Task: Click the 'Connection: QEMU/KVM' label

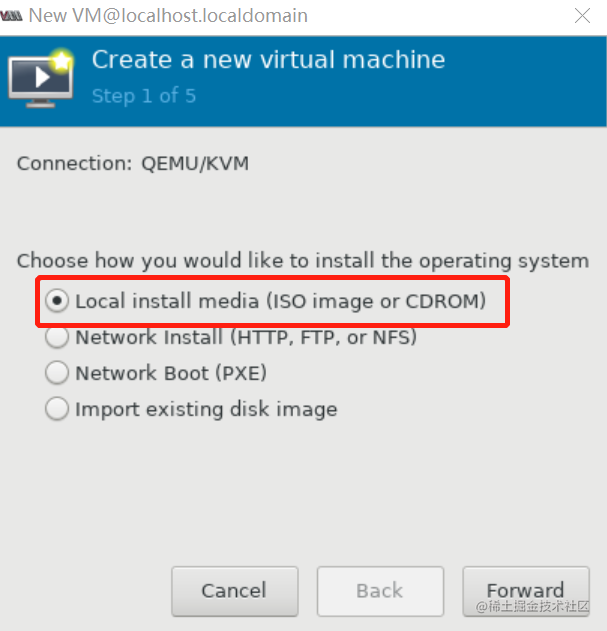Action: point(132,163)
